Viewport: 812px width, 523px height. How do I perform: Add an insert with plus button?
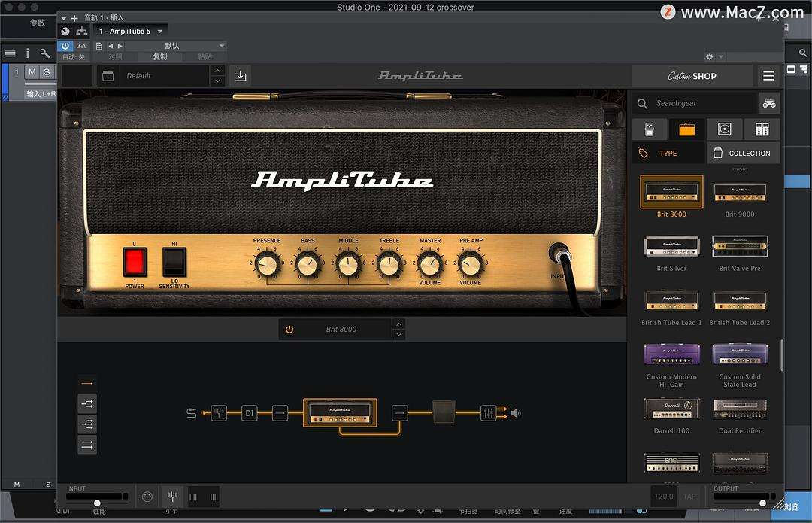[74, 17]
